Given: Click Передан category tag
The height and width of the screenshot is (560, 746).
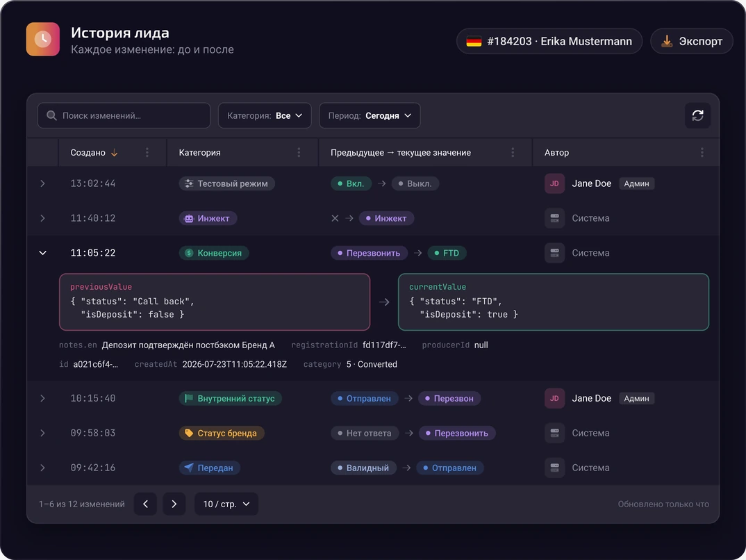Looking at the screenshot, I should [x=209, y=468].
